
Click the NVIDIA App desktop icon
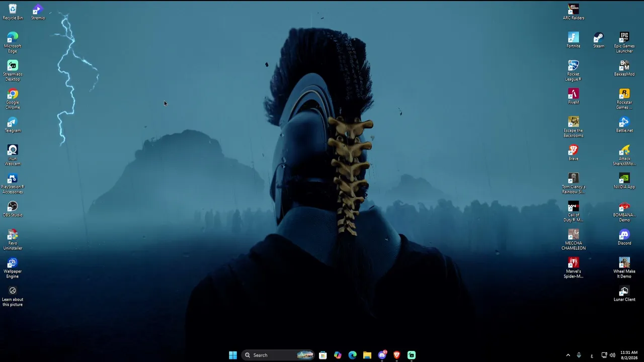point(624,181)
